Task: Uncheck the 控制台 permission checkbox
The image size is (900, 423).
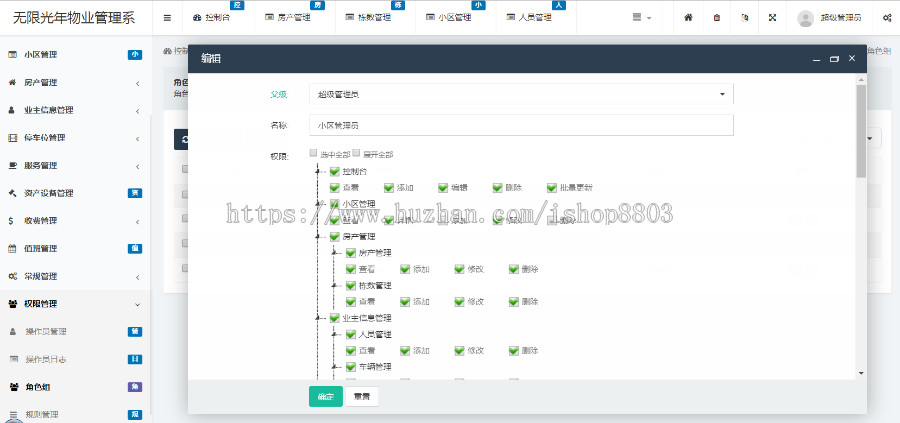Action: (x=335, y=171)
